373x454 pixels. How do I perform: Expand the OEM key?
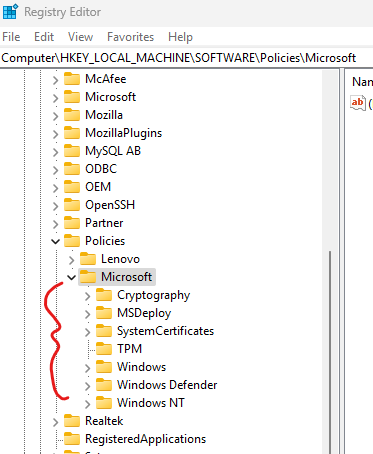pyautogui.click(x=55, y=188)
